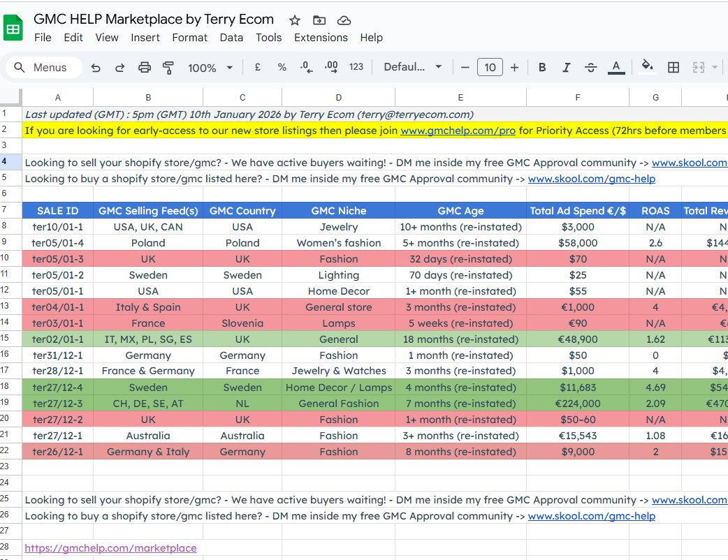Format as percent
This screenshot has width=728, height=560.
click(282, 67)
